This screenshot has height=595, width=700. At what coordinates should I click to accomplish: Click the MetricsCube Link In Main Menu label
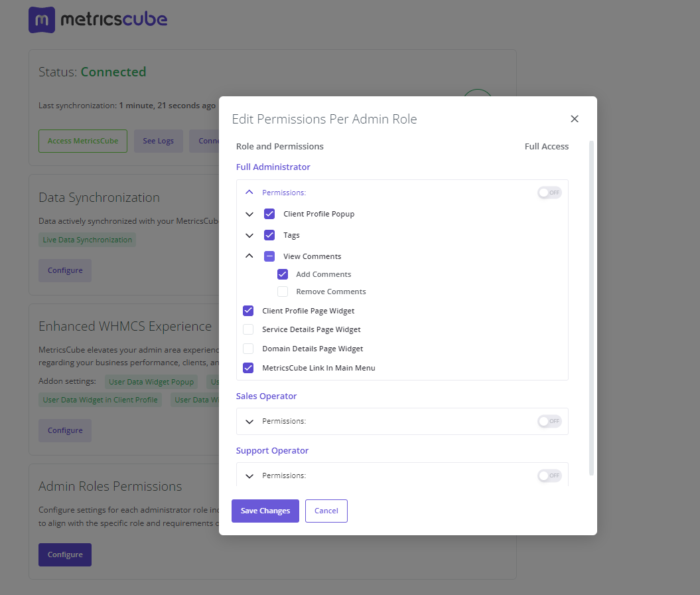[x=318, y=368]
